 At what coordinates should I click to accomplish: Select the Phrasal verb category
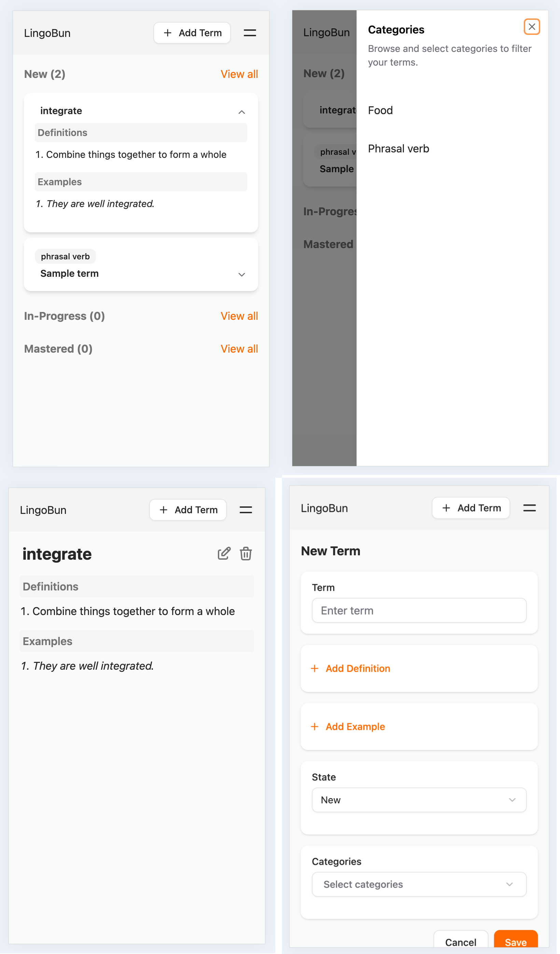[398, 149]
